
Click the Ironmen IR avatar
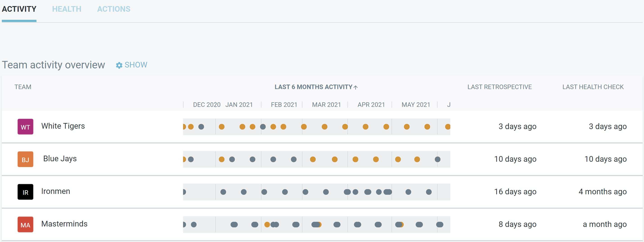tap(25, 192)
